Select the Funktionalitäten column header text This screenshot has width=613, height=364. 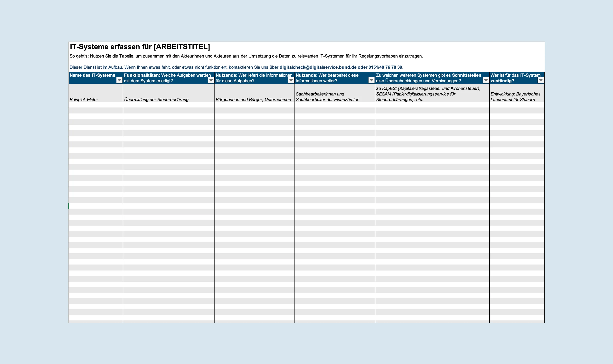tap(167, 78)
